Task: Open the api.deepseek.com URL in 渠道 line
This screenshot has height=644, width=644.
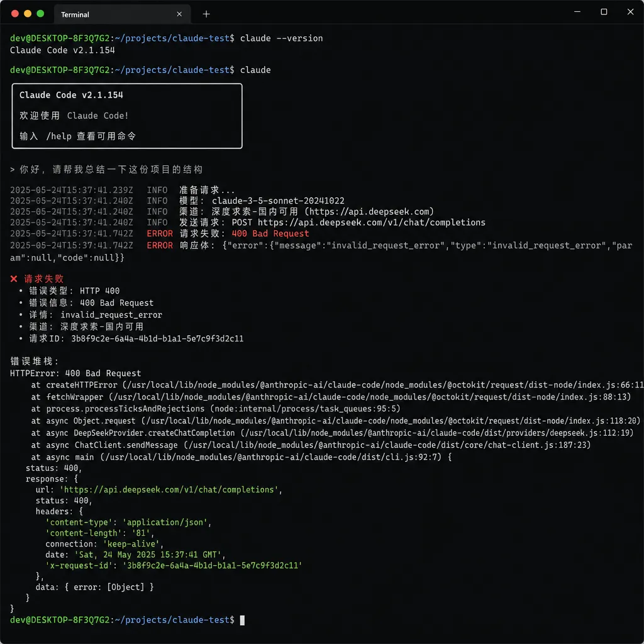Action: coord(369,211)
